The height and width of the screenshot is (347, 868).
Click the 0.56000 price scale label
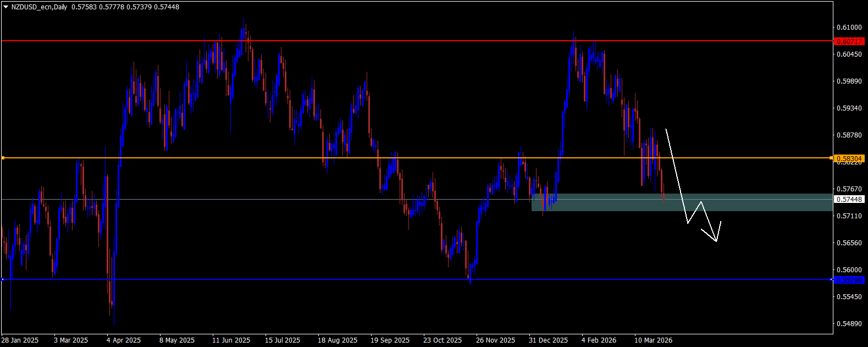tap(849, 270)
